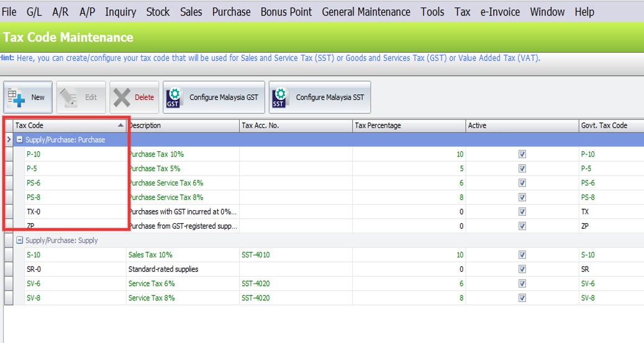644x343 pixels.
Task: Click the Govt. Tax Code column header
Action: [604, 125]
